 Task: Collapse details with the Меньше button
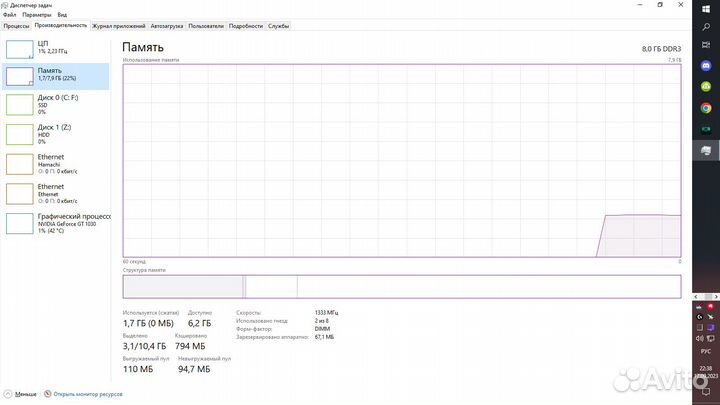click(20, 394)
